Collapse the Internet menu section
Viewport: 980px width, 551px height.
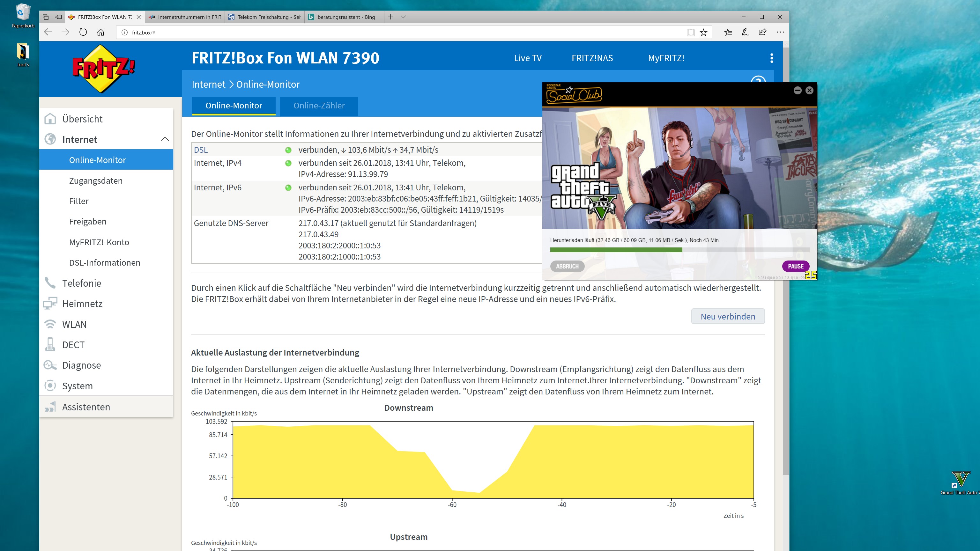[x=165, y=139]
